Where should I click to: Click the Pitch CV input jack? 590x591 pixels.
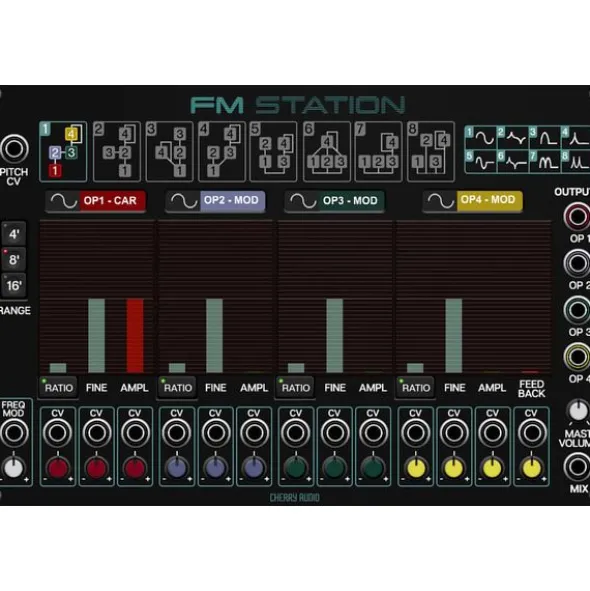pos(14,149)
